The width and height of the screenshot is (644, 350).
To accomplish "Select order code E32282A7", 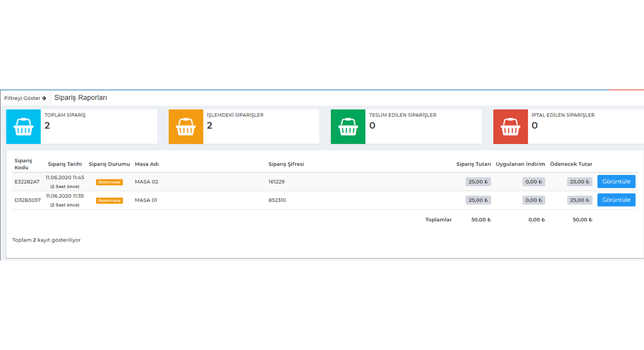I will (x=27, y=182).
